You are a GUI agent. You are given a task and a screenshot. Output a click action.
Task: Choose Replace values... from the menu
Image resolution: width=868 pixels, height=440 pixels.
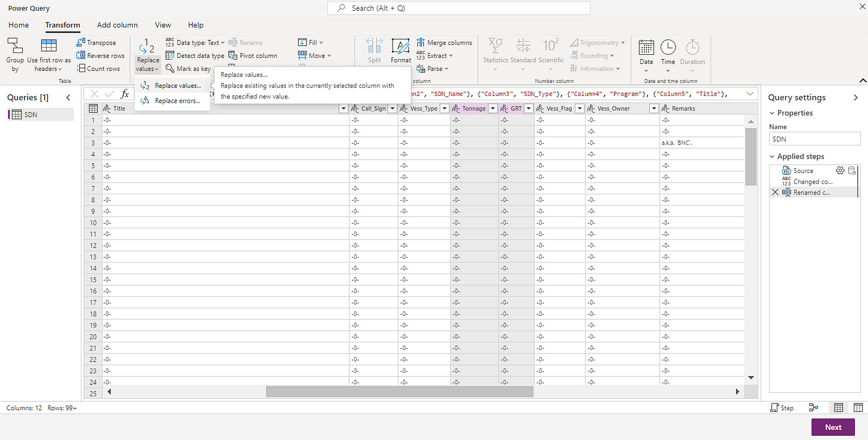[172, 85]
